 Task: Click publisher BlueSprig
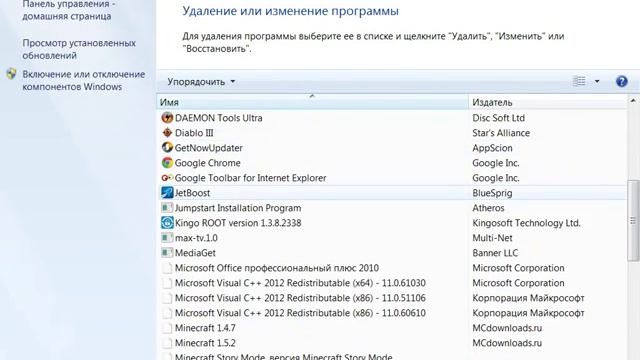492,193
